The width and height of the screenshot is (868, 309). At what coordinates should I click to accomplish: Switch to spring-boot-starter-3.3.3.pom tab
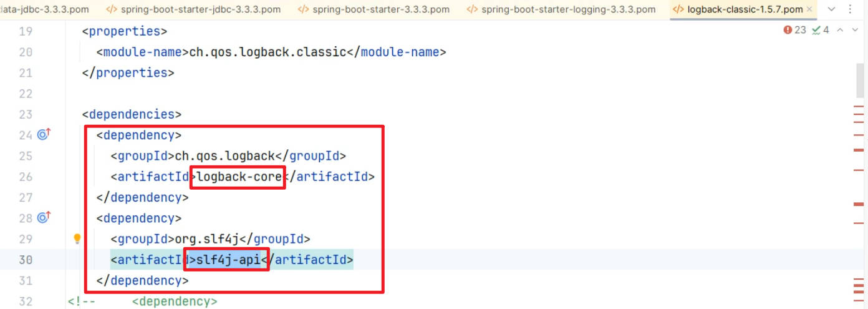380,9
